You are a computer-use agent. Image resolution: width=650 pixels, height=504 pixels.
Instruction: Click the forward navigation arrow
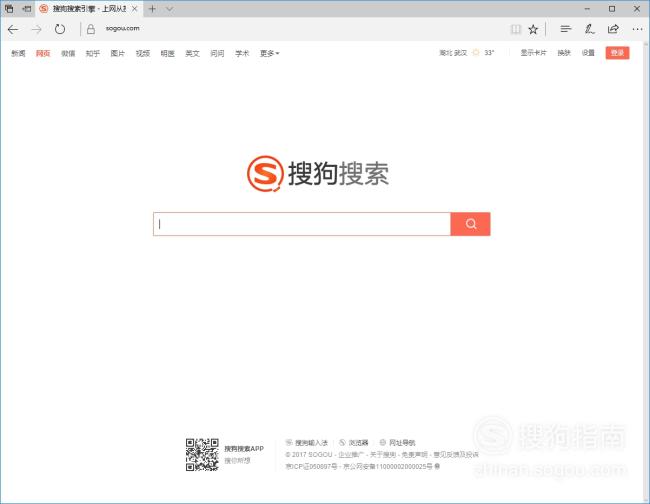click(x=36, y=29)
